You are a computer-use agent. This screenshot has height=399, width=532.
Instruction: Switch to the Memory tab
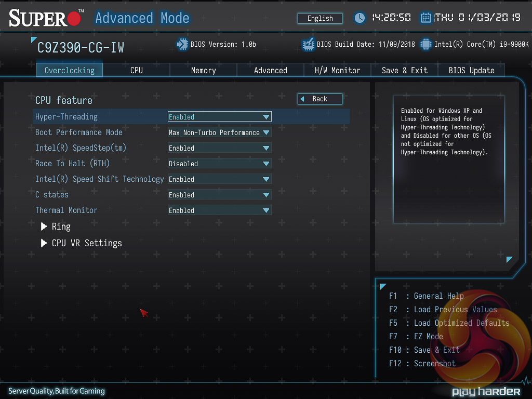203,70
